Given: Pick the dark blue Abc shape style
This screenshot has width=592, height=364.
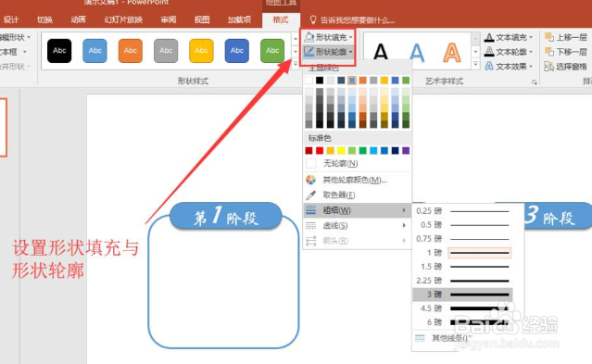Looking at the screenshot, I should click(237, 51).
